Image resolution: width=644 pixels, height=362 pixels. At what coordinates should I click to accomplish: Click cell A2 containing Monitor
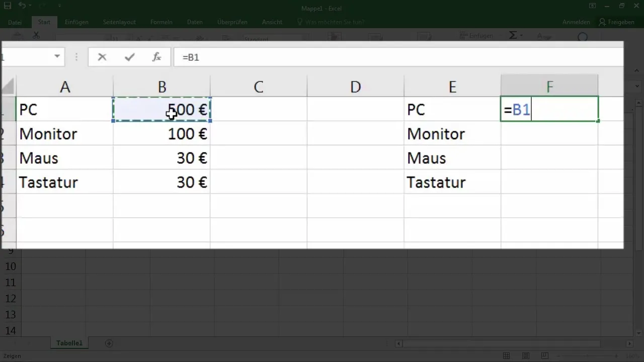click(x=65, y=134)
